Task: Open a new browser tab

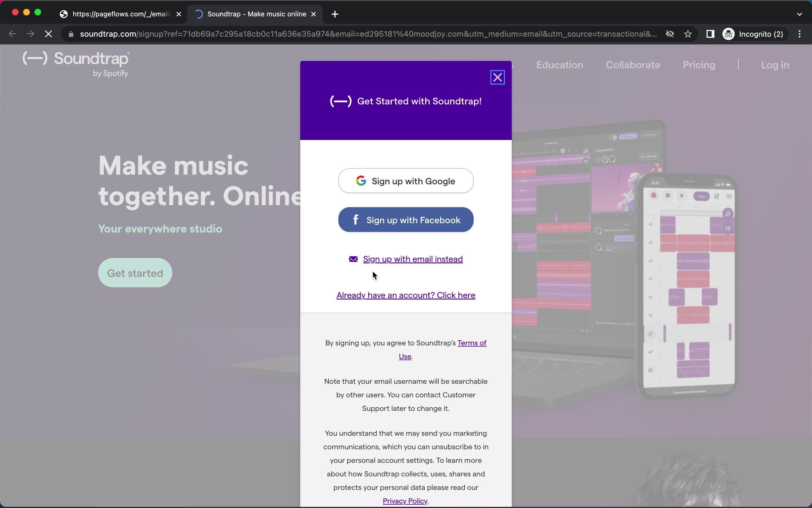Action: [335, 14]
